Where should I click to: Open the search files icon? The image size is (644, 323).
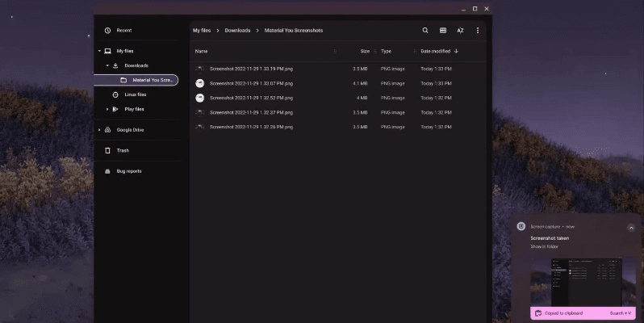click(425, 31)
